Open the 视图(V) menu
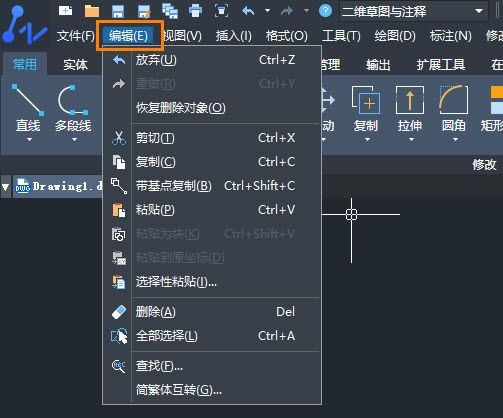The height and width of the screenshot is (418, 503). point(183,35)
